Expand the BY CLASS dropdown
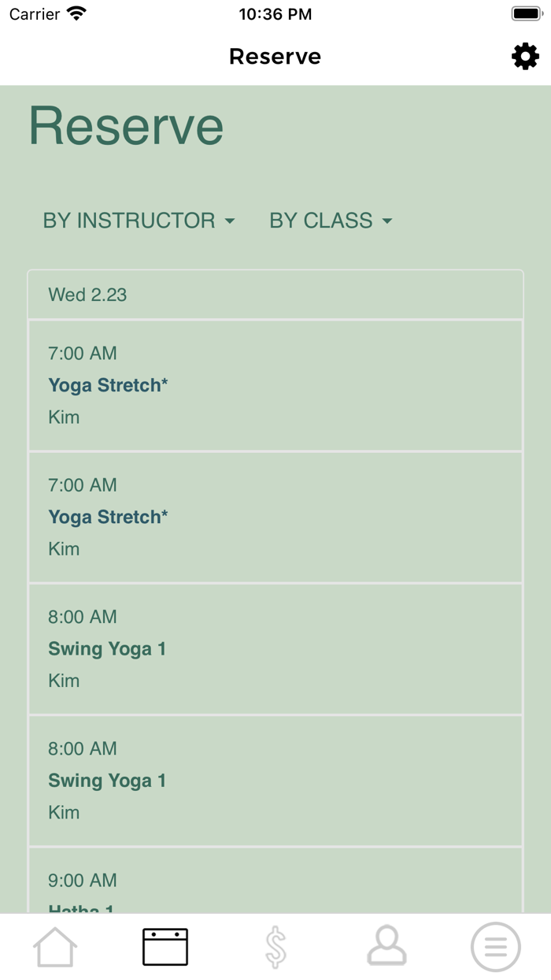The width and height of the screenshot is (551, 980). point(331,221)
